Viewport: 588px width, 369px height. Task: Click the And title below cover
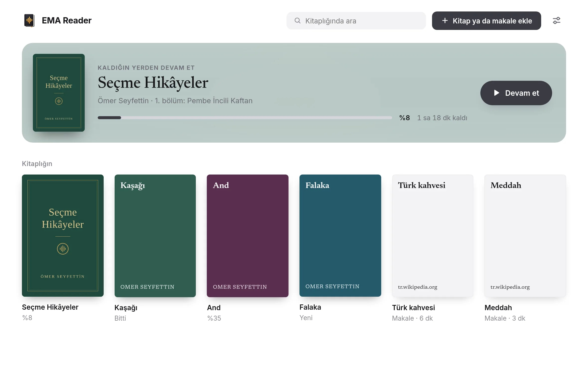click(x=214, y=308)
